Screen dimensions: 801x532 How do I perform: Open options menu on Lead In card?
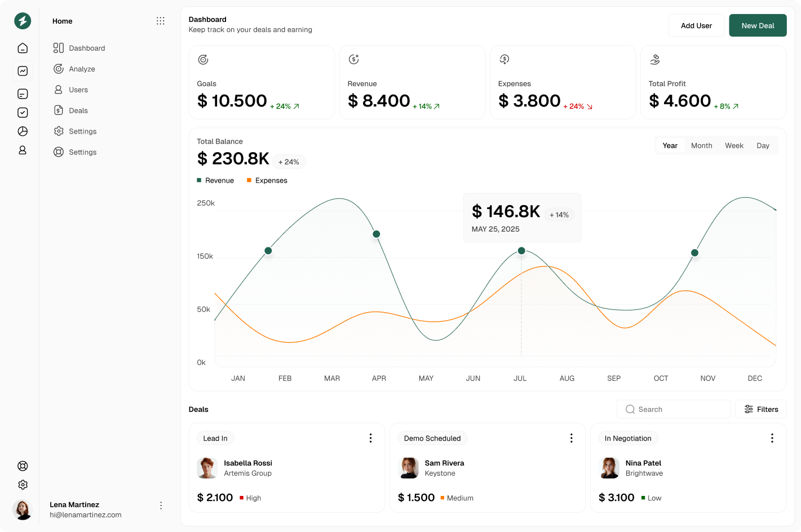[370, 438]
